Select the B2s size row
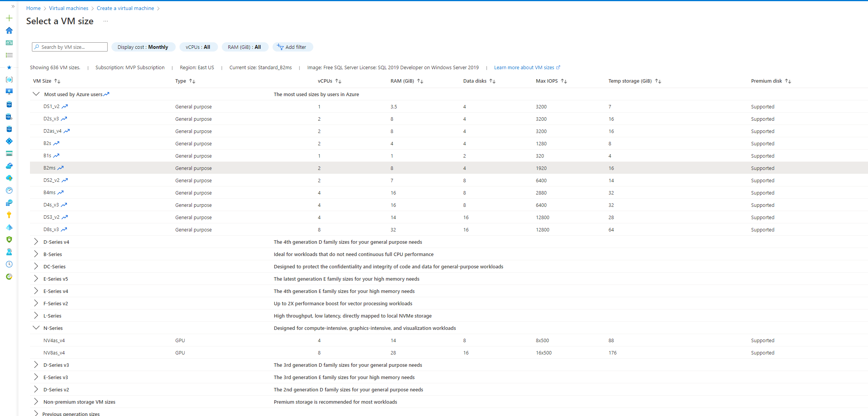 point(449,143)
